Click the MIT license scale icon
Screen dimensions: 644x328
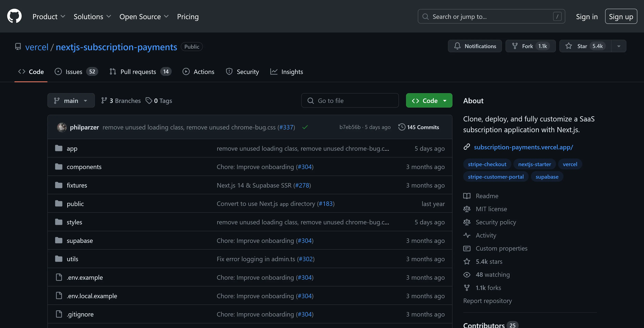tap(467, 209)
